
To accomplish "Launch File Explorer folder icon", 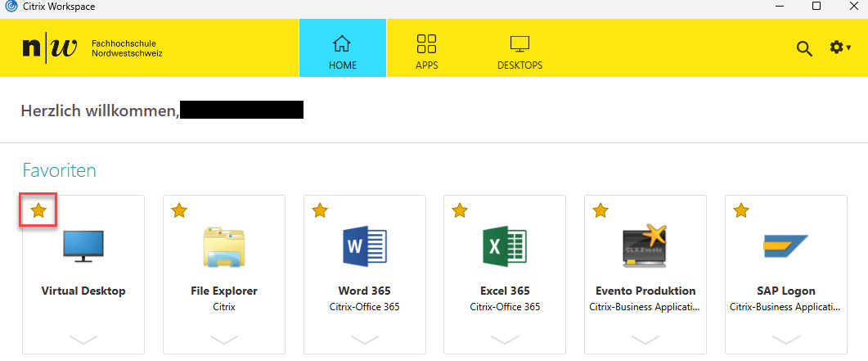I will (x=223, y=246).
